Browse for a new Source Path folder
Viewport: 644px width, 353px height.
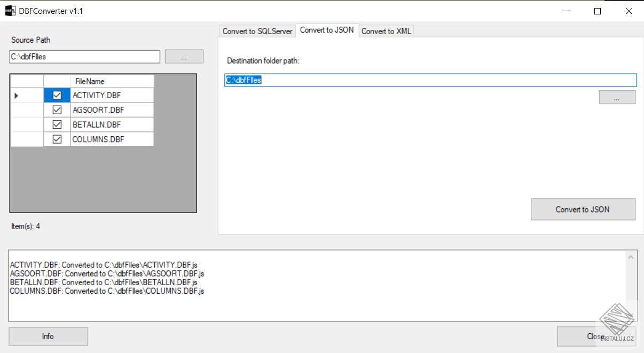pos(184,56)
